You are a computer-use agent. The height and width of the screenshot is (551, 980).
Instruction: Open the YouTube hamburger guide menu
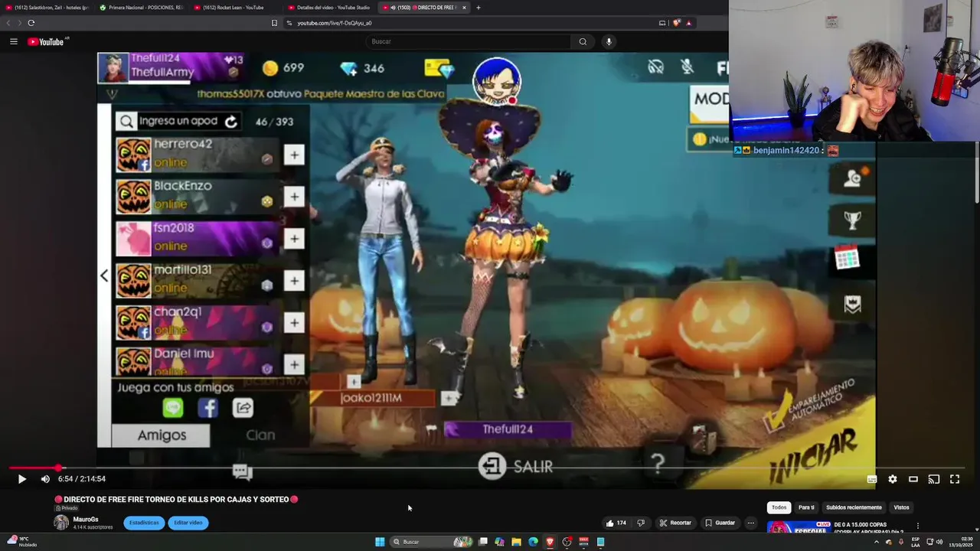(x=14, y=41)
